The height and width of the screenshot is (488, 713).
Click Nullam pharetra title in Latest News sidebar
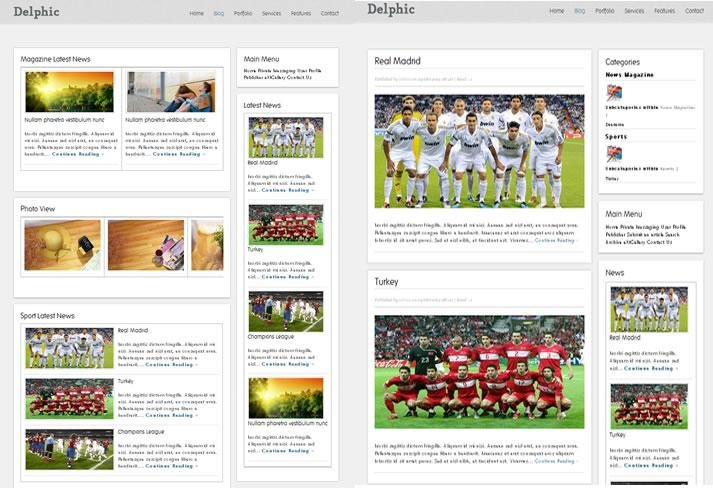click(x=287, y=423)
